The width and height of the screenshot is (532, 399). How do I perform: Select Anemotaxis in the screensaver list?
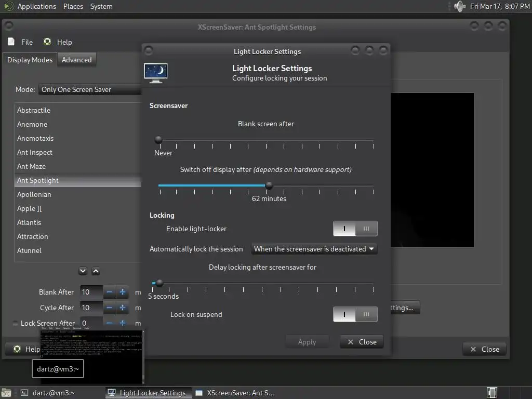point(78,138)
